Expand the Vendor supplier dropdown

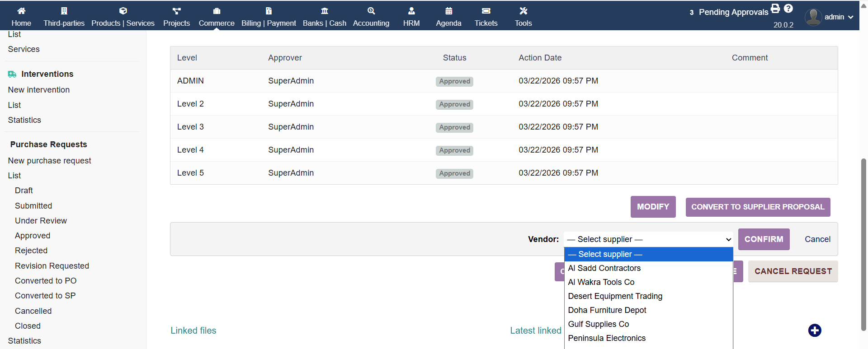coord(648,239)
